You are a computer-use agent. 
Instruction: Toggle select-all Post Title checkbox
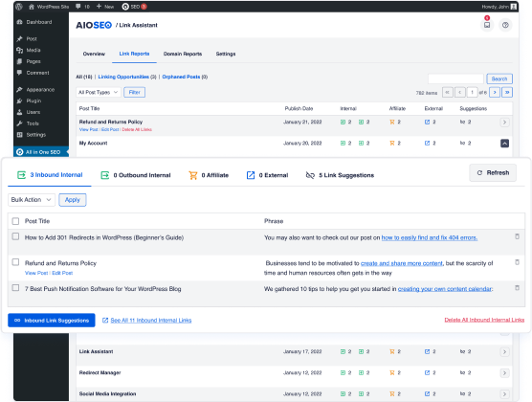click(x=15, y=221)
